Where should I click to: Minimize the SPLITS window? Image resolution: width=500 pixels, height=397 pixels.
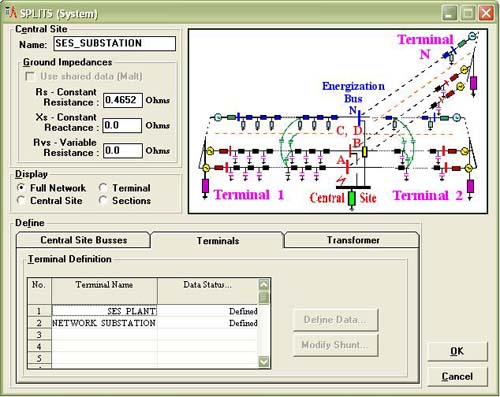click(x=450, y=13)
